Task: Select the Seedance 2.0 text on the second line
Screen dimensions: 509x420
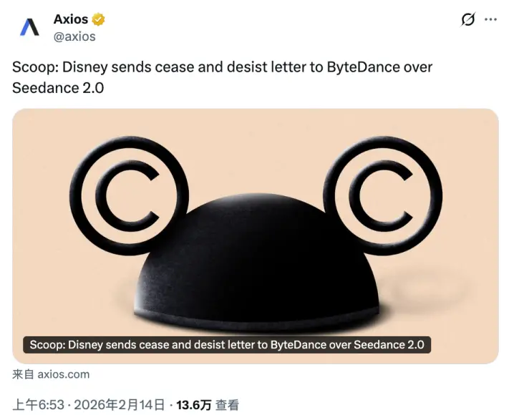Action: point(58,88)
